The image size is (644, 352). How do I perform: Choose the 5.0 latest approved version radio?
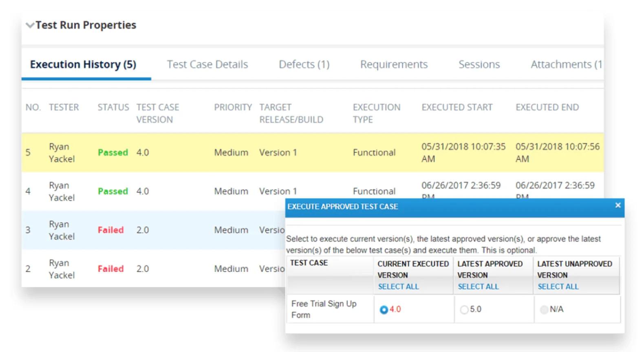pos(464,310)
